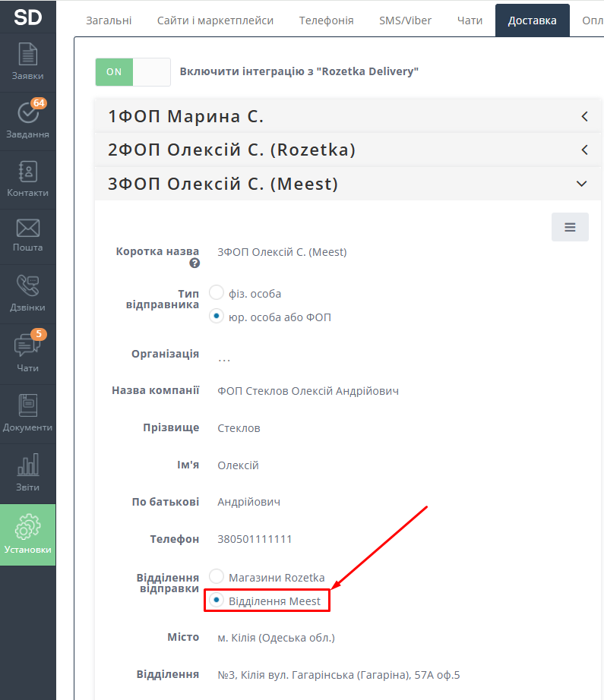Screen dimensions: 604x700
Task: Open Завдання tasks icon in sidebar
Action: 27,120
